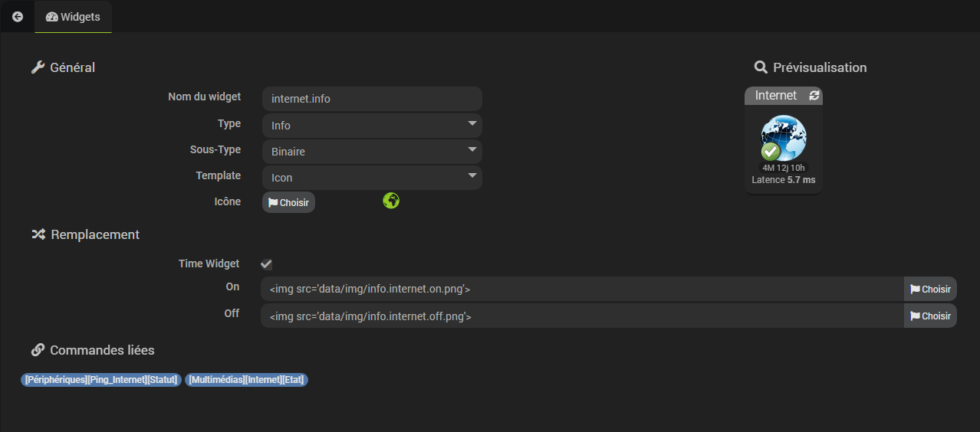Edit the Nom du widget field
Screen dimensions: 980x432
[x=372, y=99]
